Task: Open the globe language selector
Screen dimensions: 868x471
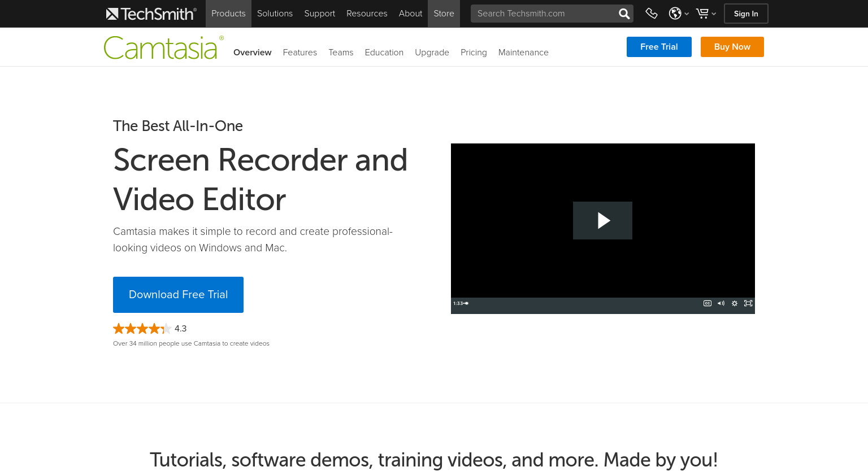Action: point(679,14)
